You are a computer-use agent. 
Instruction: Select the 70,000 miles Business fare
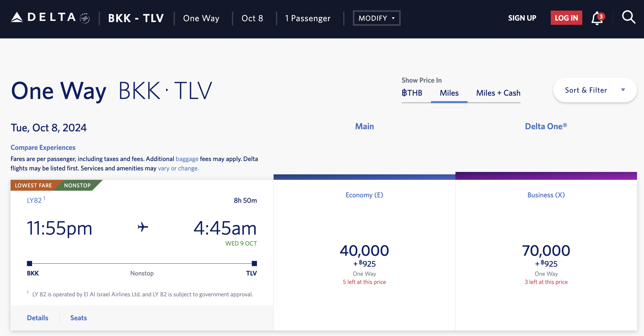tap(546, 250)
